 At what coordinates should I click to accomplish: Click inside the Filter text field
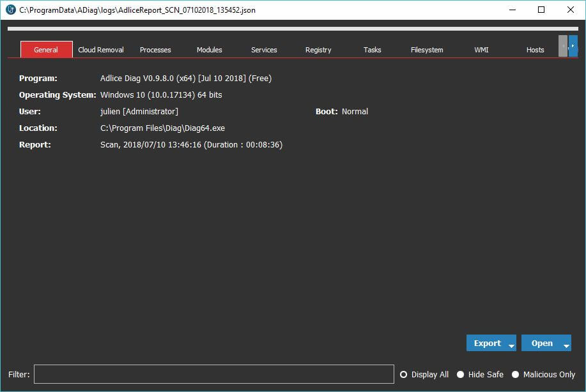213,374
